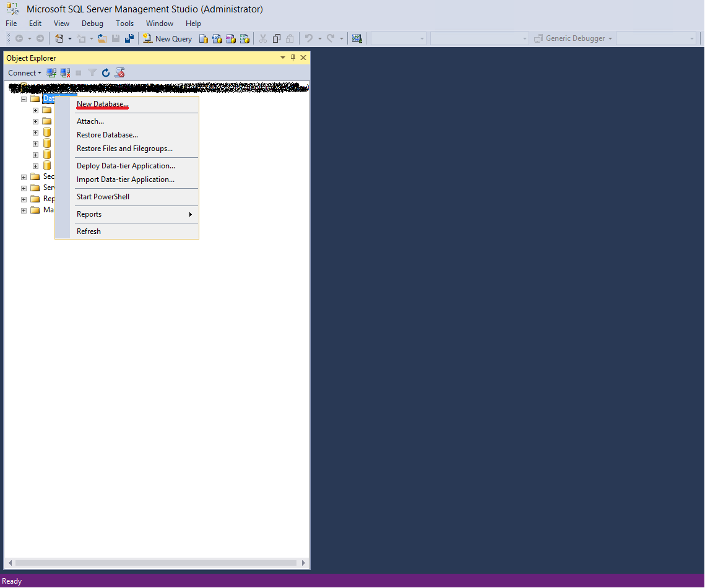This screenshot has width=705, height=588.
Task: Open the Debug menu
Action: pyautogui.click(x=92, y=23)
